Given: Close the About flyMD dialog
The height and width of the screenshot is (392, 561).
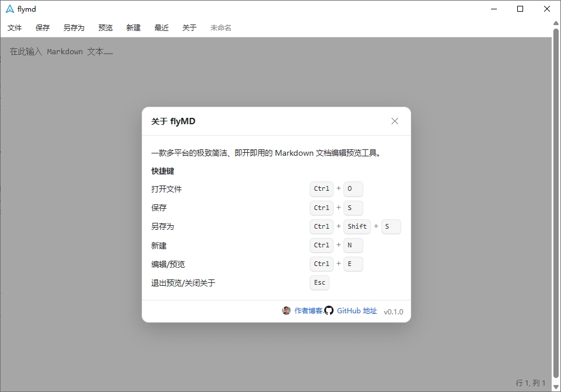Looking at the screenshot, I should (395, 121).
